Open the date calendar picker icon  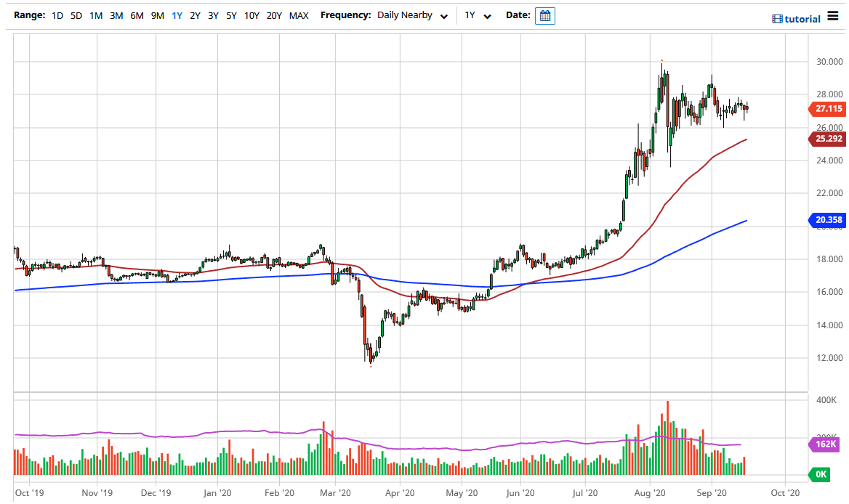[544, 16]
